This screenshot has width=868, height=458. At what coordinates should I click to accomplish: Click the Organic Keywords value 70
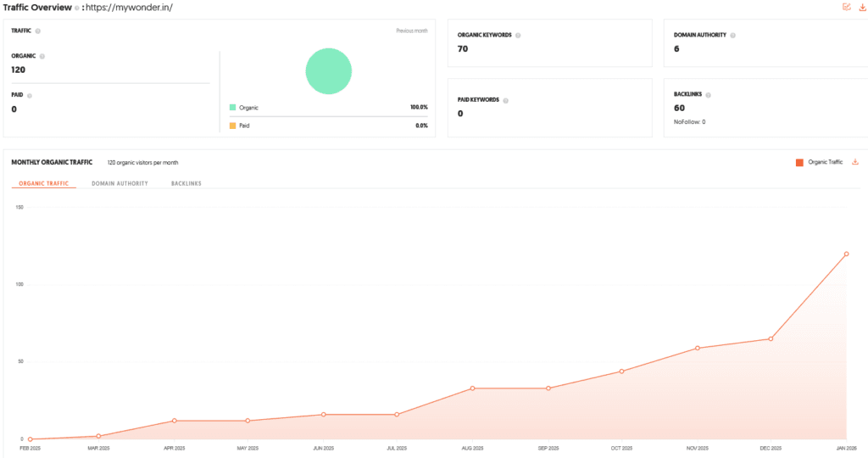(463, 48)
